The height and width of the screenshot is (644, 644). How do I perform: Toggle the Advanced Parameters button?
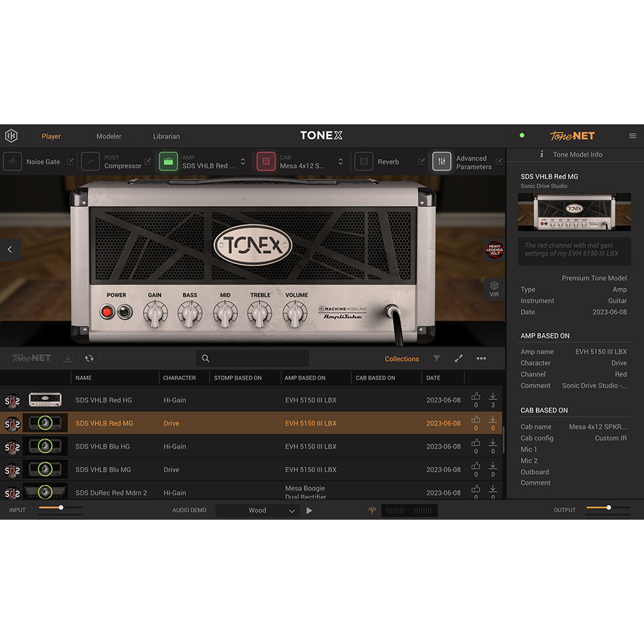tap(442, 162)
